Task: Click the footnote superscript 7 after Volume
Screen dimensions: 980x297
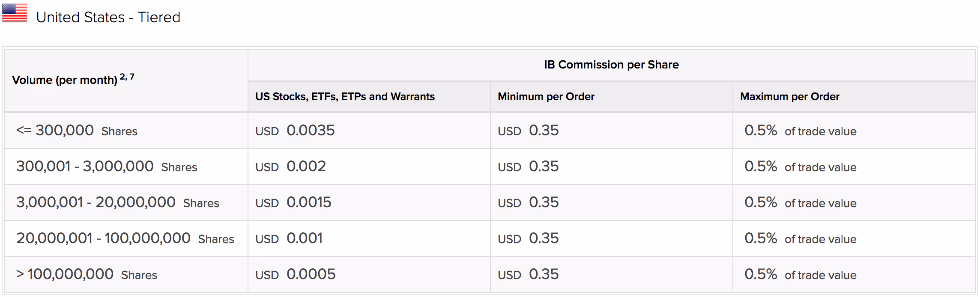Action: click(132, 77)
